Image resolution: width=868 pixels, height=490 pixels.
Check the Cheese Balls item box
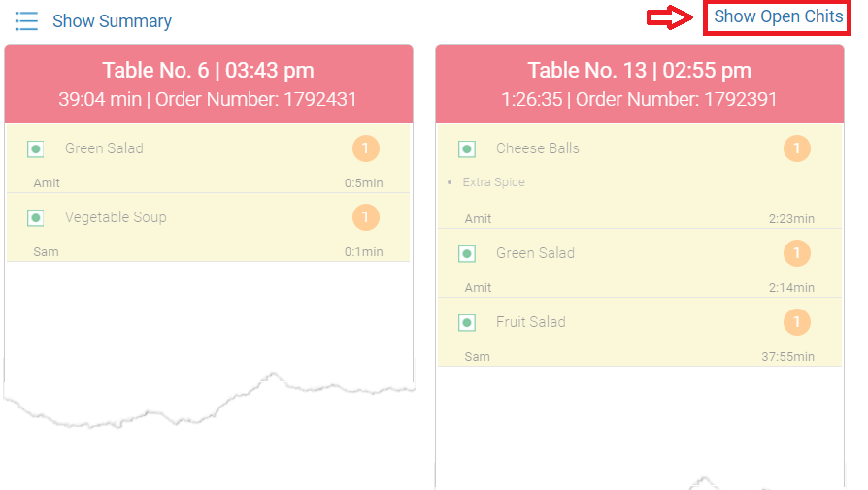pos(467,148)
